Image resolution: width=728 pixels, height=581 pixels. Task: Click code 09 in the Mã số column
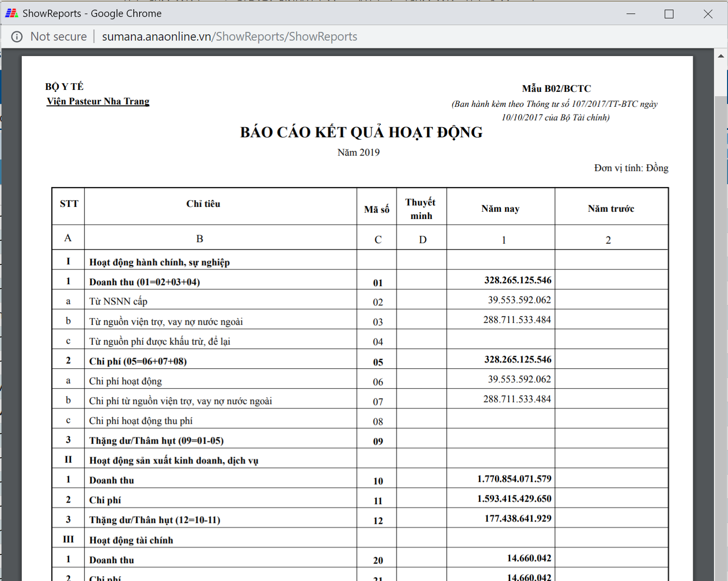[378, 441]
